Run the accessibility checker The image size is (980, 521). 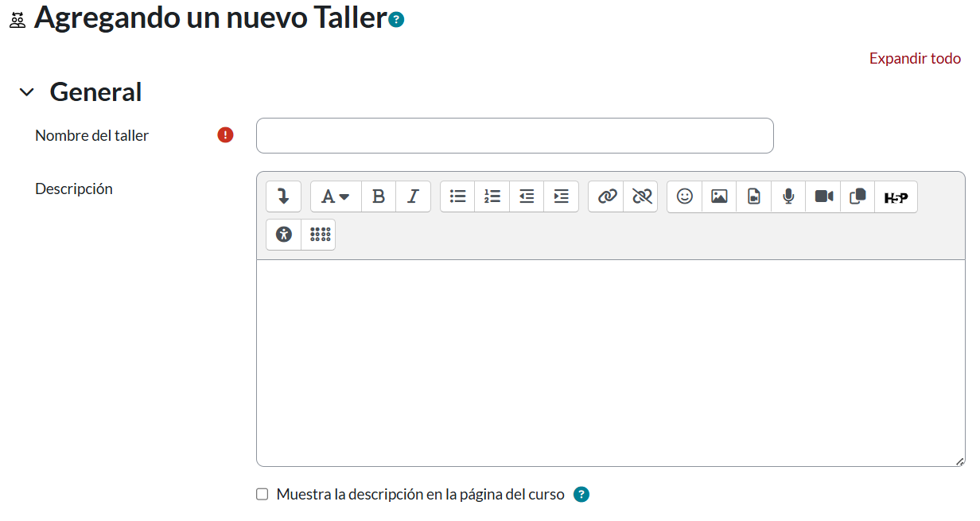(x=283, y=234)
